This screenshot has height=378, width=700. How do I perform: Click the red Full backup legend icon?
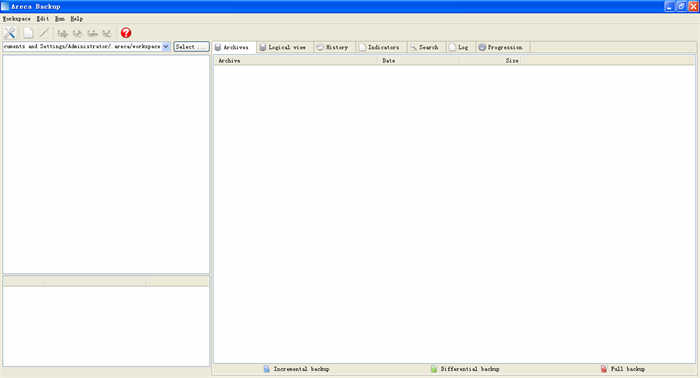[x=604, y=369]
